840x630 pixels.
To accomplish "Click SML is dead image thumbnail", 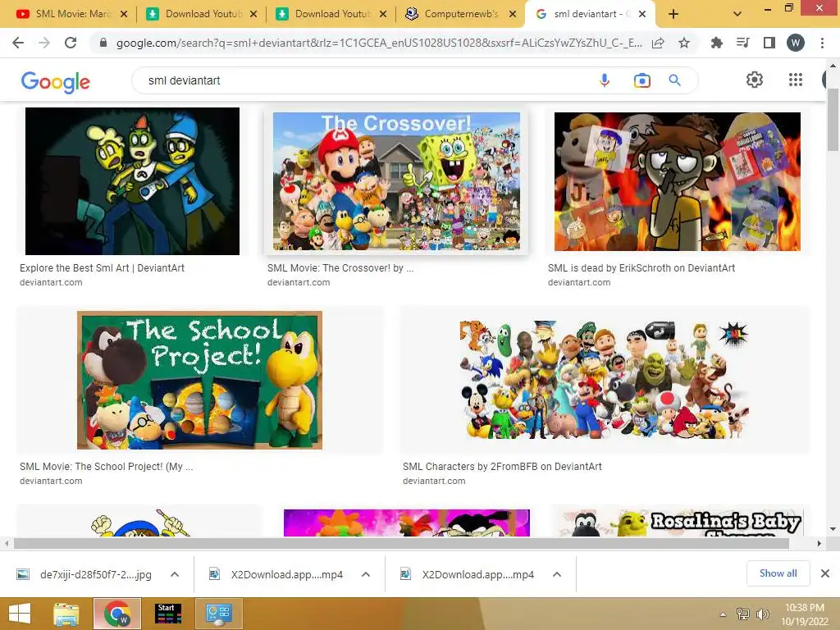I will (677, 181).
